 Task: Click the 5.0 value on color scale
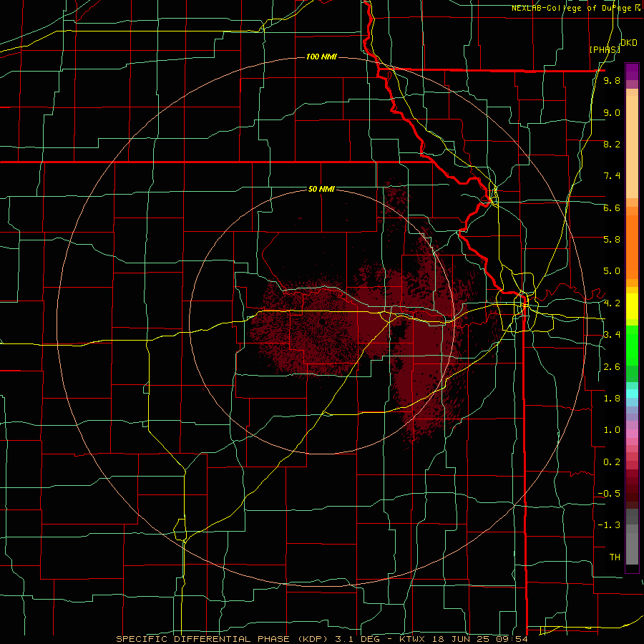[612, 271]
